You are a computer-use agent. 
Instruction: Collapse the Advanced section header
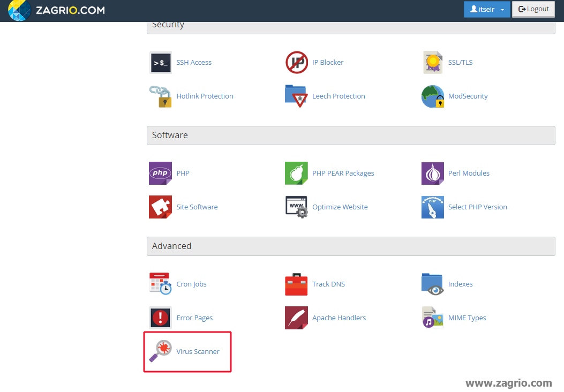[x=351, y=246]
